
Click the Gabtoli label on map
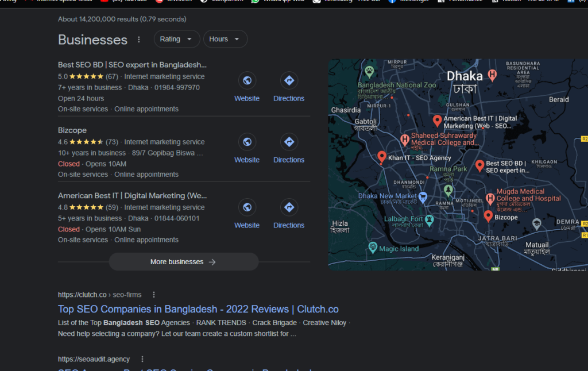366,125
